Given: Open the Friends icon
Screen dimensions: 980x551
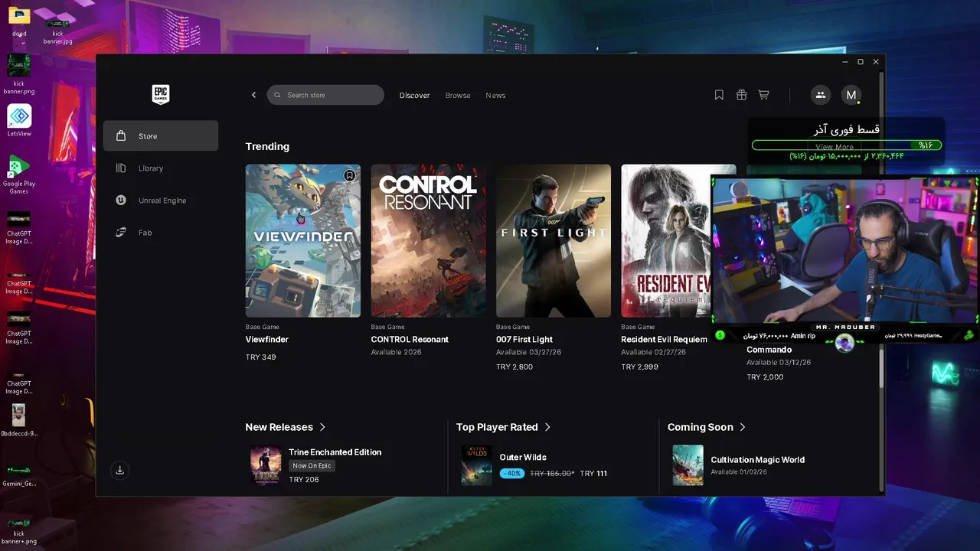Looking at the screenshot, I should pos(820,95).
